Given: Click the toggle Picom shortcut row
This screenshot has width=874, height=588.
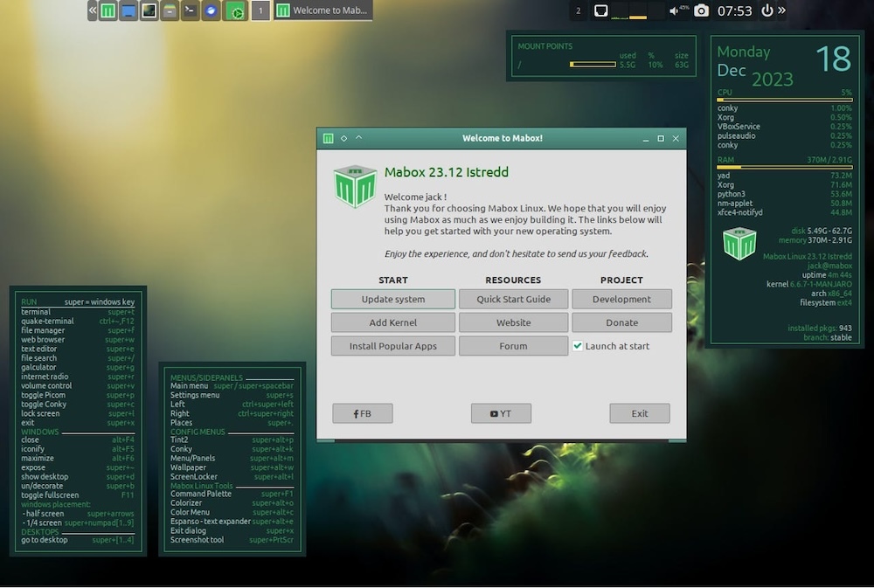Looking at the screenshot, I should point(78,395).
